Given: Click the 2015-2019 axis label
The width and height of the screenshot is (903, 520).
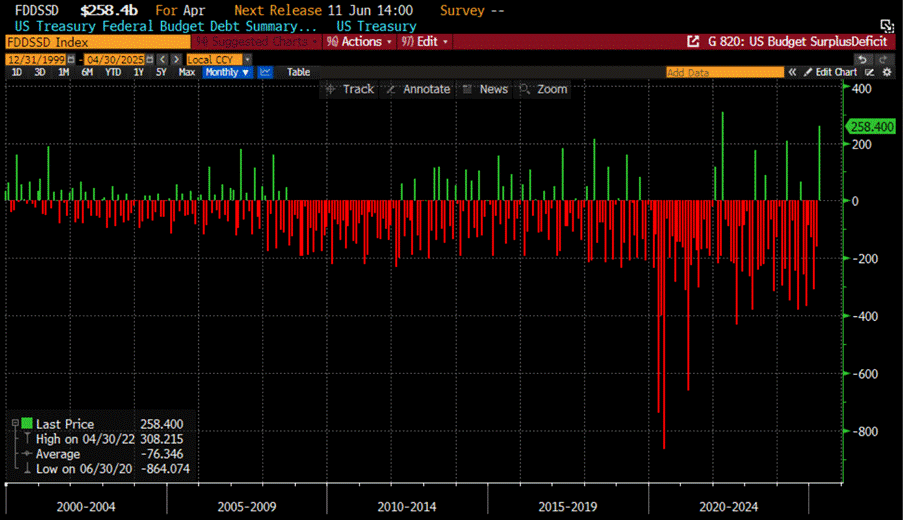Looking at the screenshot, I should point(567,507).
